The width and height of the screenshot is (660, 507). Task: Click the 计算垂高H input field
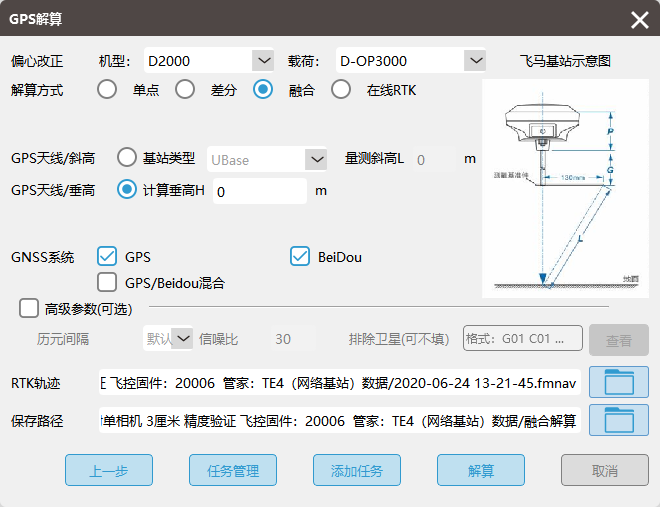pyautogui.click(x=258, y=190)
